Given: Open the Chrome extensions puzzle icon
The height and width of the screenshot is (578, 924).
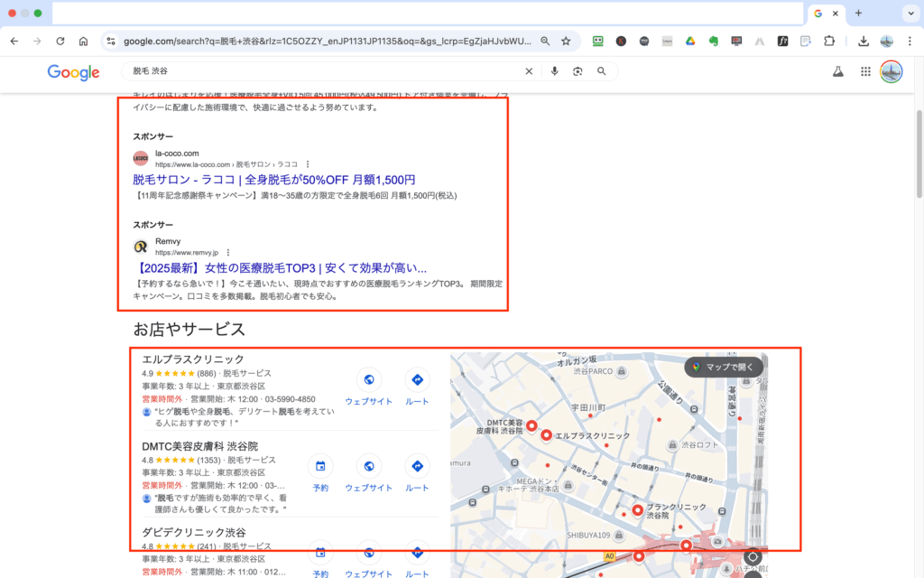Looking at the screenshot, I should pyautogui.click(x=829, y=42).
